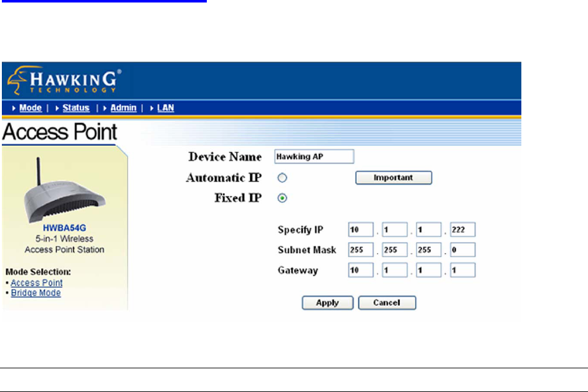Click the fourth Gateway octet field
This screenshot has width=588, height=392.
[463, 270]
